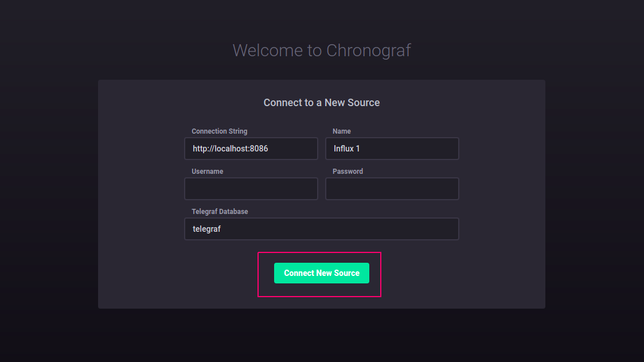Click into the empty Username field
The height and width of the screenshot is (362, 644).
tap(251, 189)
